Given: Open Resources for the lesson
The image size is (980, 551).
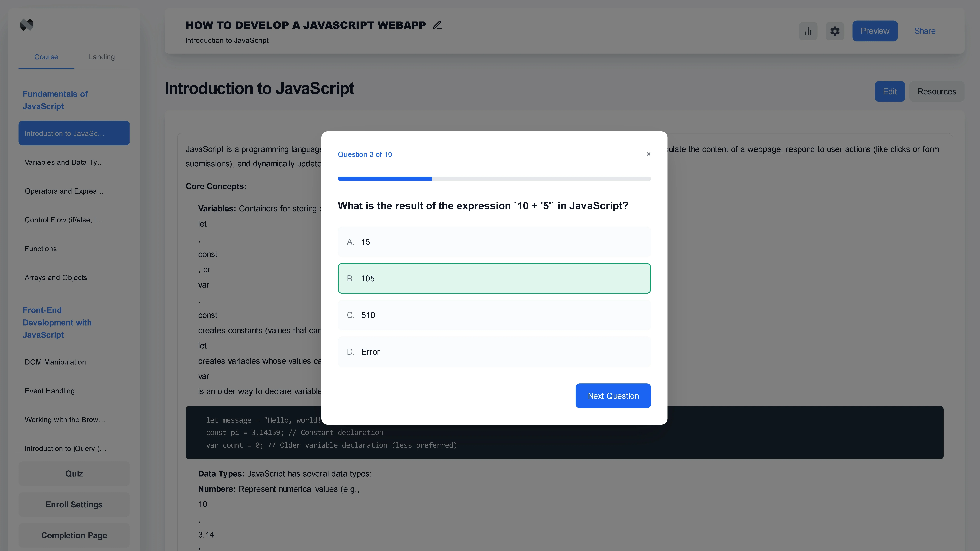Looking at the screenshot, I should pyautogui.click(x=937, y=91).
